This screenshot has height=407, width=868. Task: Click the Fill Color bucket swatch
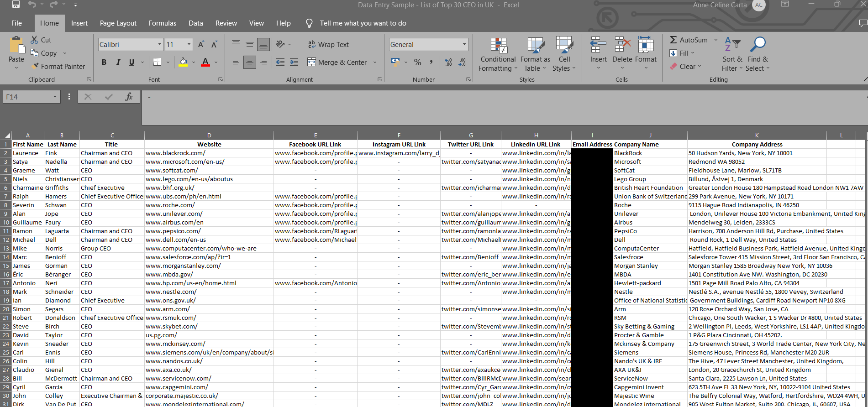(183, 62)
